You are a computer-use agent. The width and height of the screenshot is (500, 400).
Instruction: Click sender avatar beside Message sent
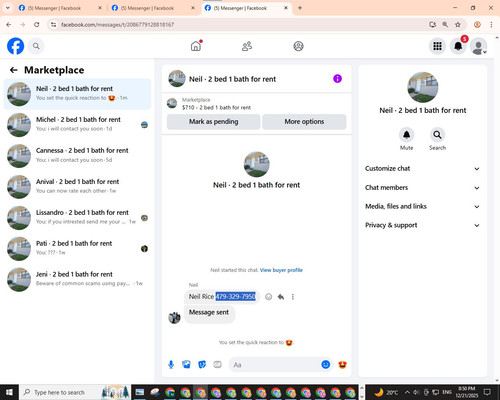pyautogui.click(x=174, y=318)
